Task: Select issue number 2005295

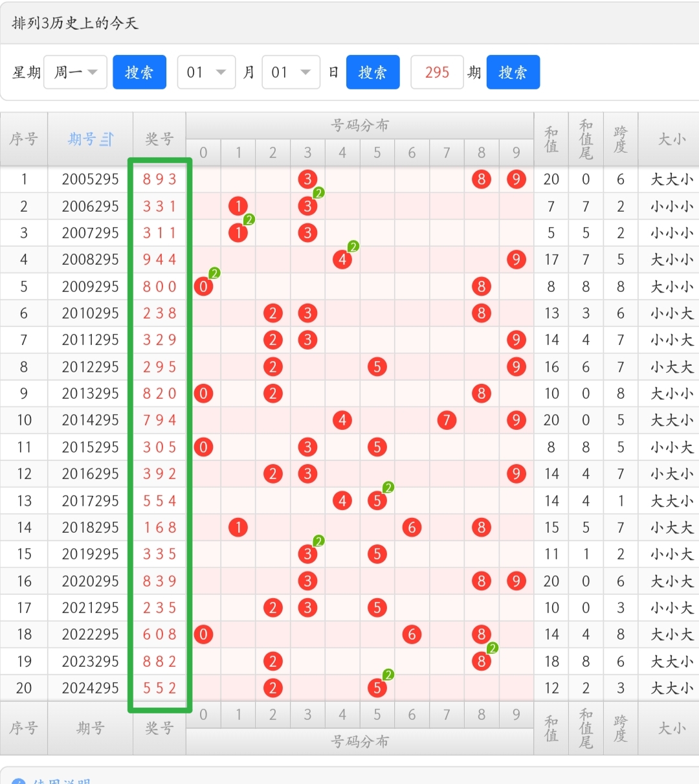Action: 91,179
